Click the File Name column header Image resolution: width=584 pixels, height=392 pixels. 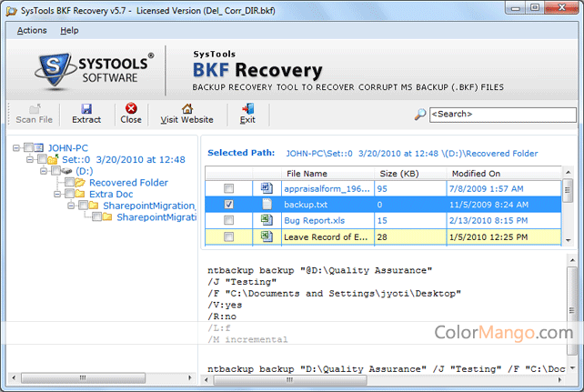(307, 173)
